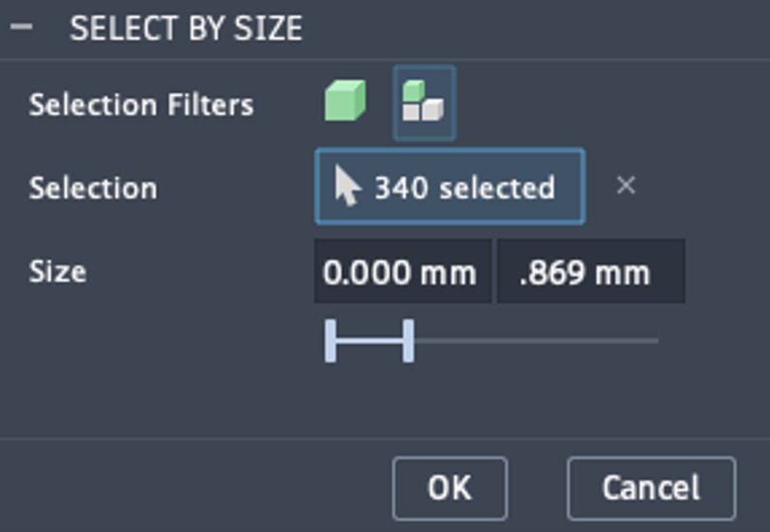Click the highlighted range between slider handles

[x=370, y=340]
